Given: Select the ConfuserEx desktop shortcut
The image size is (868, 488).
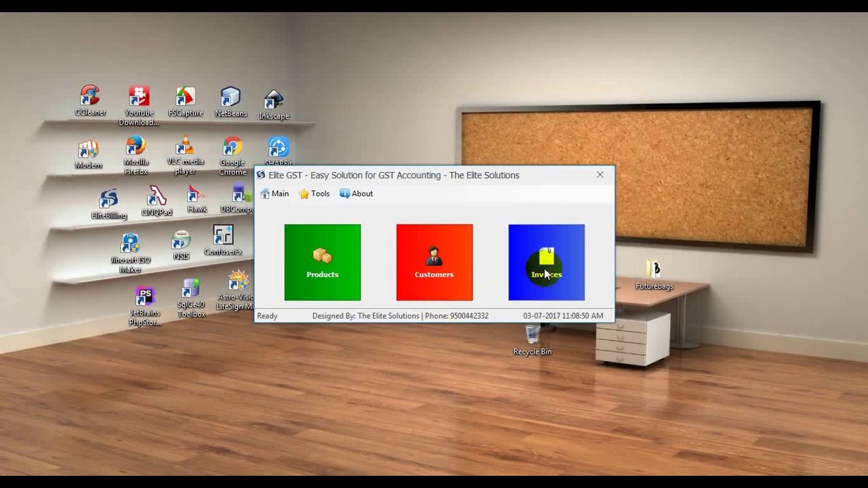Looking at the screenshot, I should click(x=223, y=241).
